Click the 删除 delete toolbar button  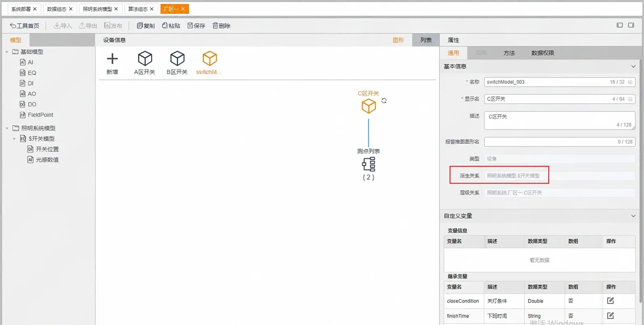coord(221,25)
